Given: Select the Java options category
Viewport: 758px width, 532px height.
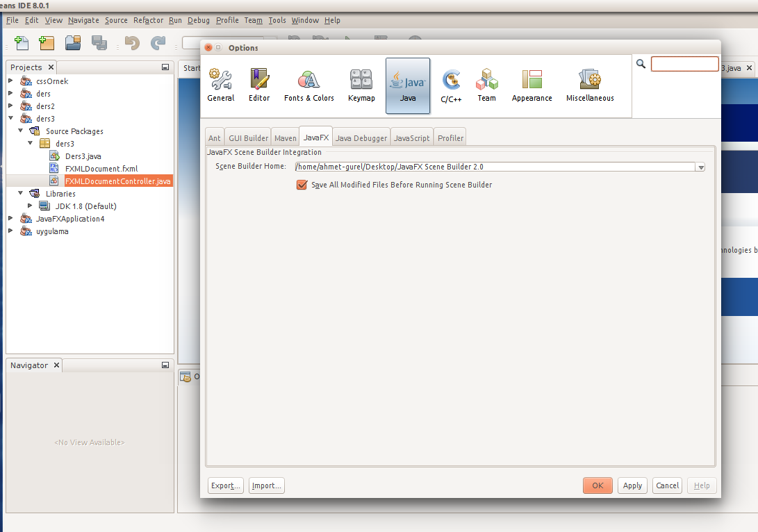Looking at the screenshot, I should coord(408,85).
